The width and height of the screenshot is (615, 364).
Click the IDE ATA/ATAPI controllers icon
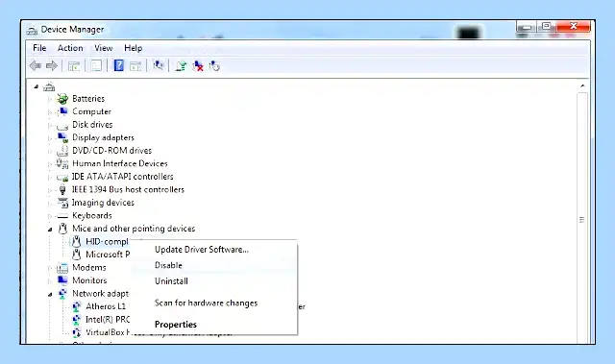tap(62, 177)
